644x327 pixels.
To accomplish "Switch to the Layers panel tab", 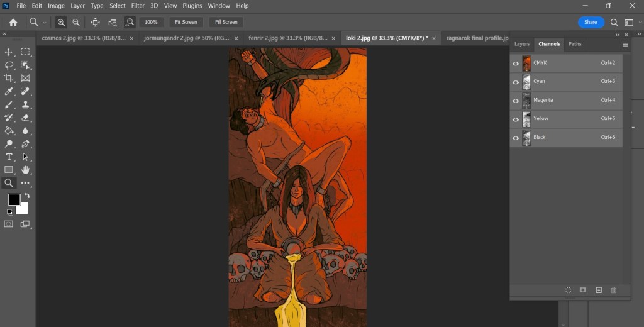I will (522, 44).
